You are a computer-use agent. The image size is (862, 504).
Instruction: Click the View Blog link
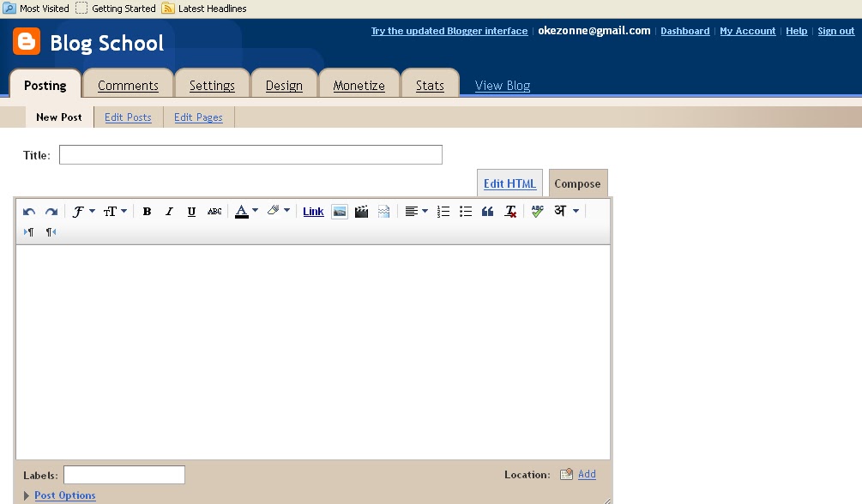point(503,86)
